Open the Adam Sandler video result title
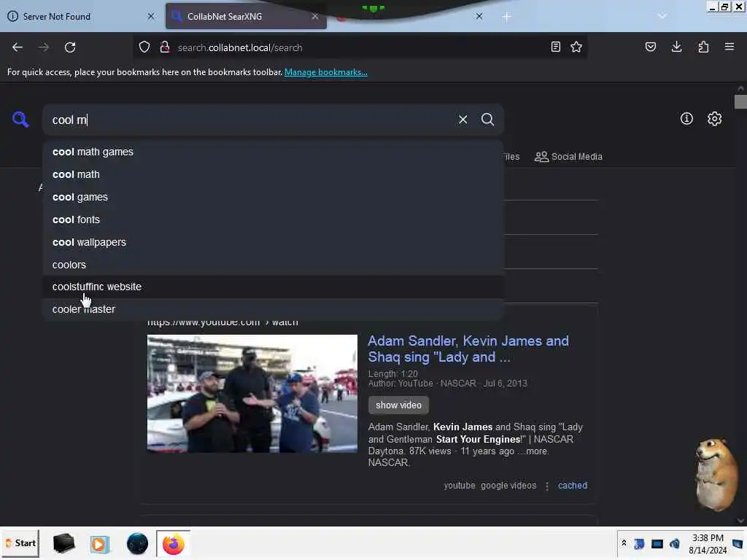This screenshot has height=560, width=747. [468, 349]
